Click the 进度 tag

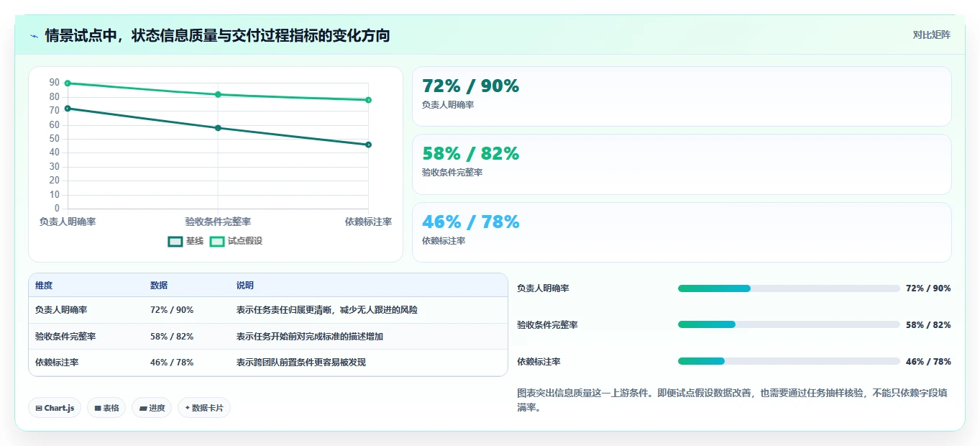click(152, 408)
